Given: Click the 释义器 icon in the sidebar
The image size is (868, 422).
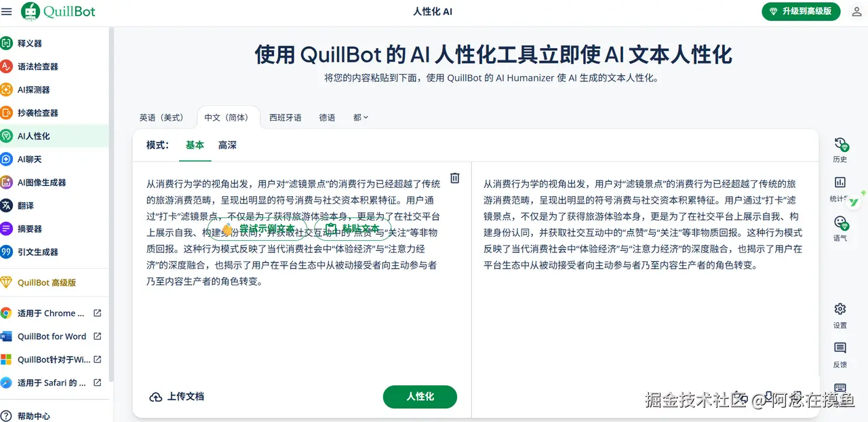Looking at the screenshot, I should click(6, 43).
